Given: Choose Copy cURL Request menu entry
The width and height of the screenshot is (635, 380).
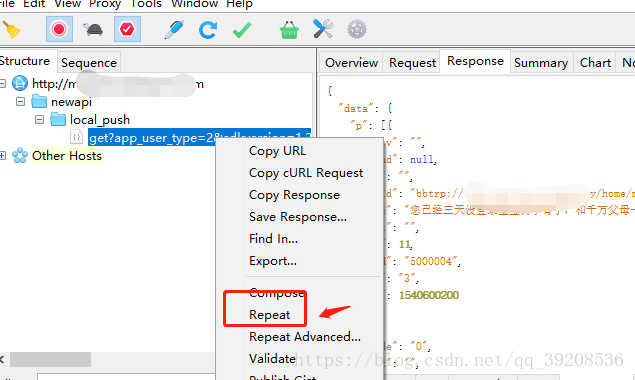Looking at the screenshot, I should pos(306,173).
